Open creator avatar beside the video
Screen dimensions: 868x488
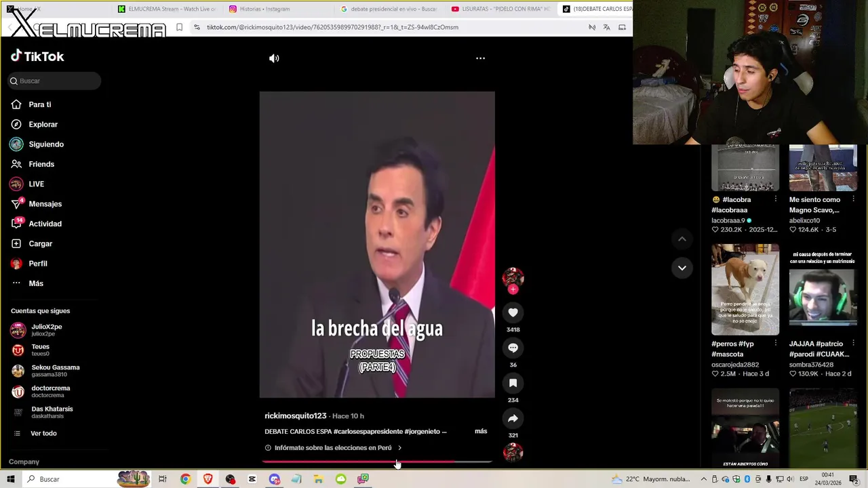coord(513,277)
